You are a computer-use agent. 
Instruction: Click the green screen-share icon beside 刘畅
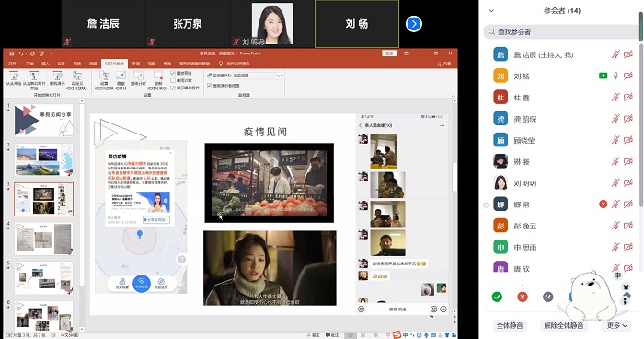click(603, 76)
